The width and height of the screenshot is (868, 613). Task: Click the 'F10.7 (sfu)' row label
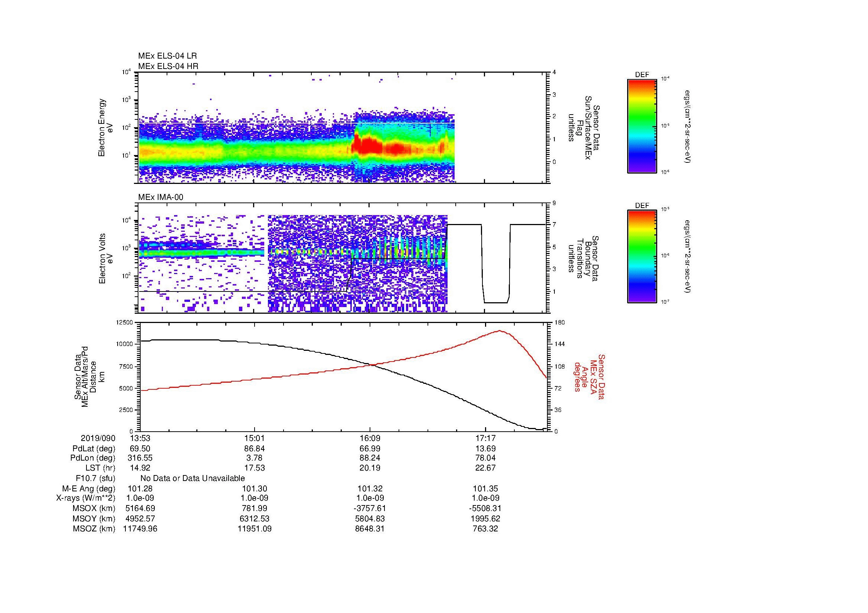[x=95, y=478]
